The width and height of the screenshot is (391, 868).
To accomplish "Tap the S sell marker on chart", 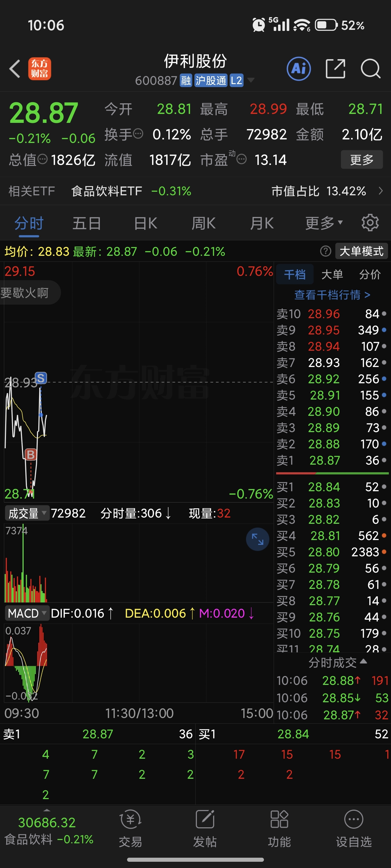I will pos(41,378).
